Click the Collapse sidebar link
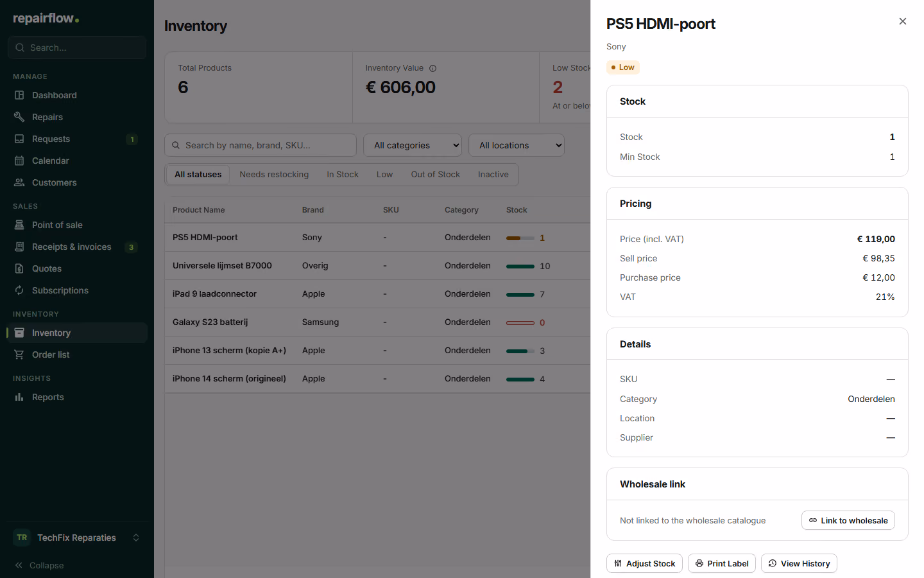 38,565
